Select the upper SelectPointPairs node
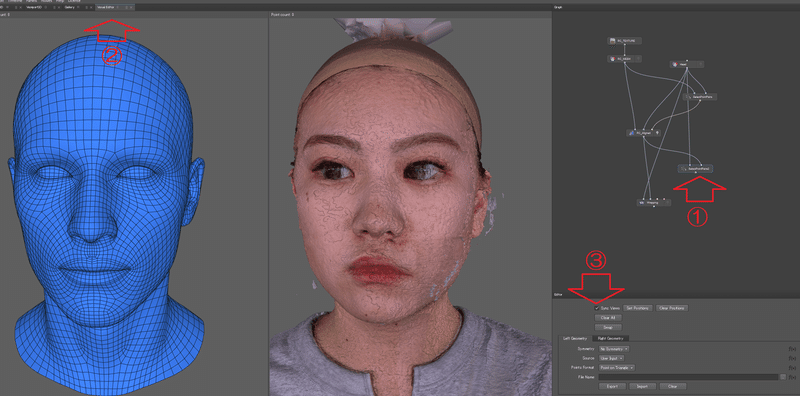This screenshot has height=396, width=800. [x=701, y=96]
